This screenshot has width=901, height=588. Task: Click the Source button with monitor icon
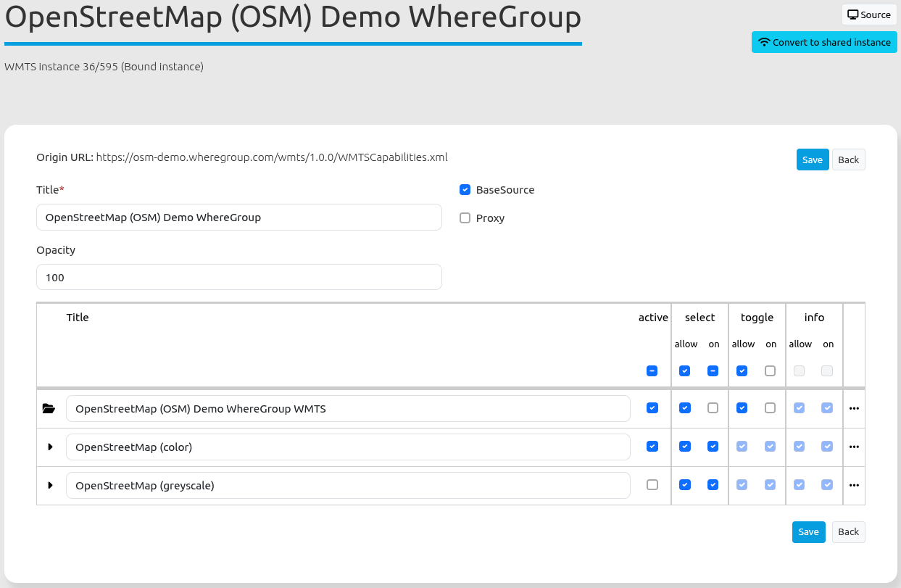click(868, 15)
